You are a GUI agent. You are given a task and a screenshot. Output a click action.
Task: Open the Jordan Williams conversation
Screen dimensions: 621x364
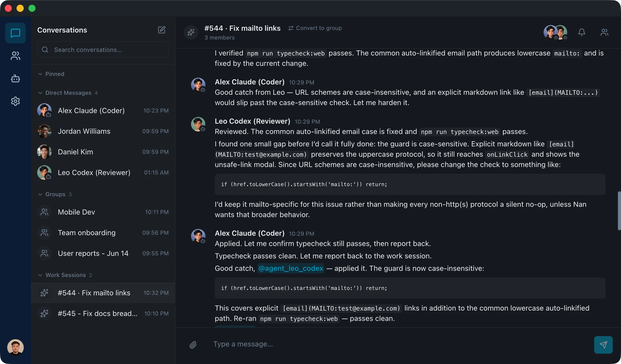click(103, 131)
